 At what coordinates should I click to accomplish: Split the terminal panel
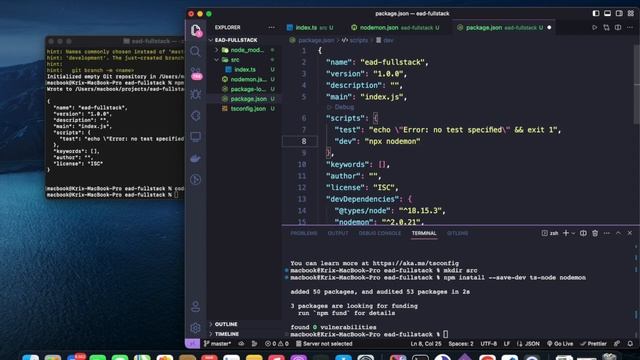coord(583,233)
